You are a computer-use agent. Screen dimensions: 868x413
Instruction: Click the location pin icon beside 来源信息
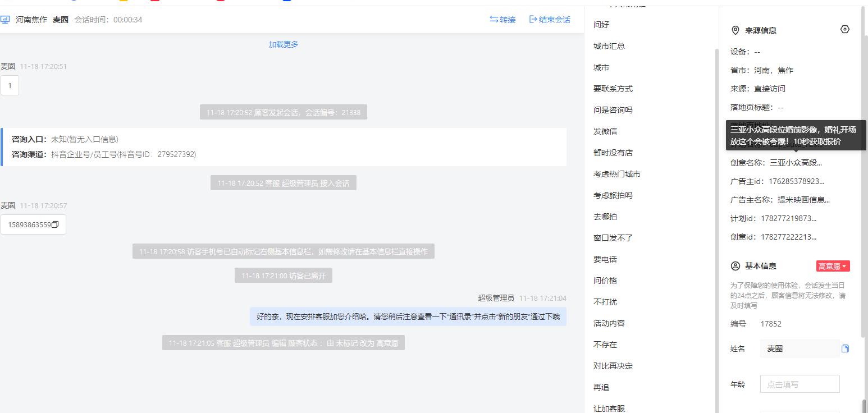coord(735,30)
